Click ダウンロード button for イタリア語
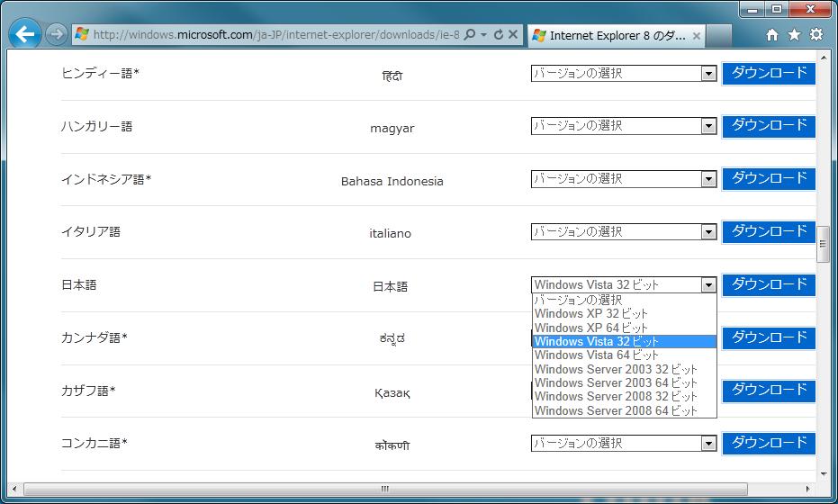The image size is (838, 504). (x=769, y=231)
